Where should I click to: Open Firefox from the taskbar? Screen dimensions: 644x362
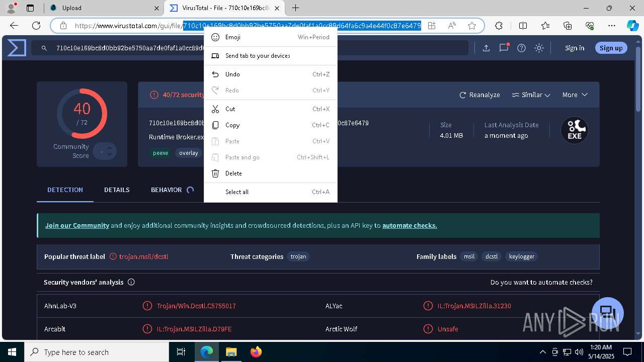256,352
